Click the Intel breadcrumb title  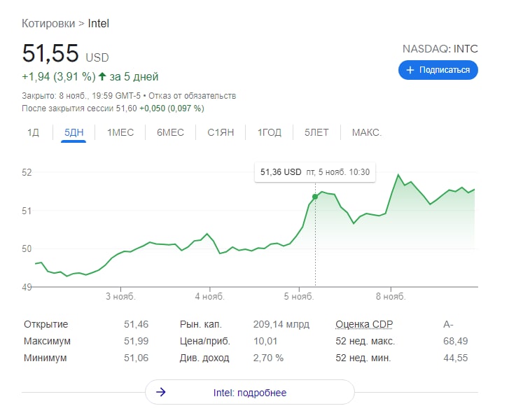tap(98, 23)
